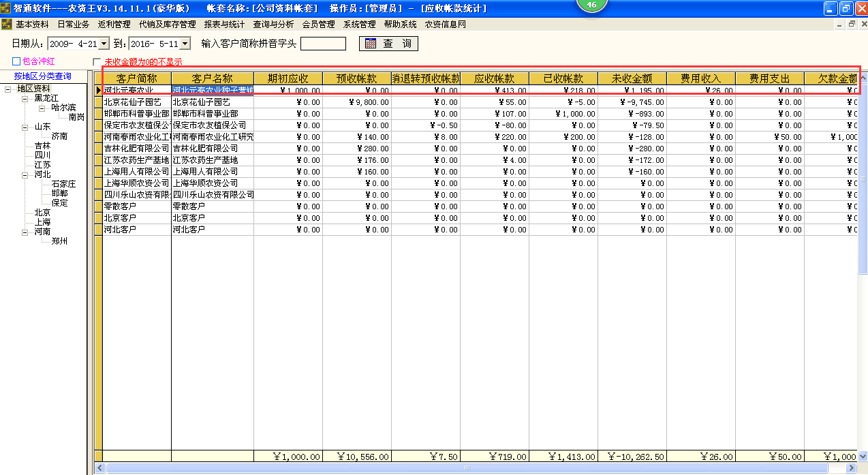Open the end date dropdown 2016-5-11

tap(185, 44)
